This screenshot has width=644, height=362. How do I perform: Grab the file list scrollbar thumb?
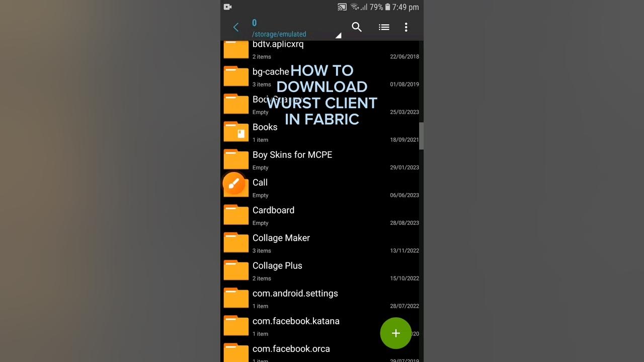422,136
